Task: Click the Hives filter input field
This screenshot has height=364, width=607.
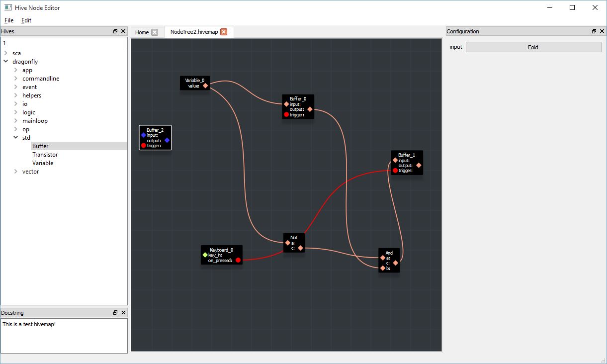Action: pos(64,43)
